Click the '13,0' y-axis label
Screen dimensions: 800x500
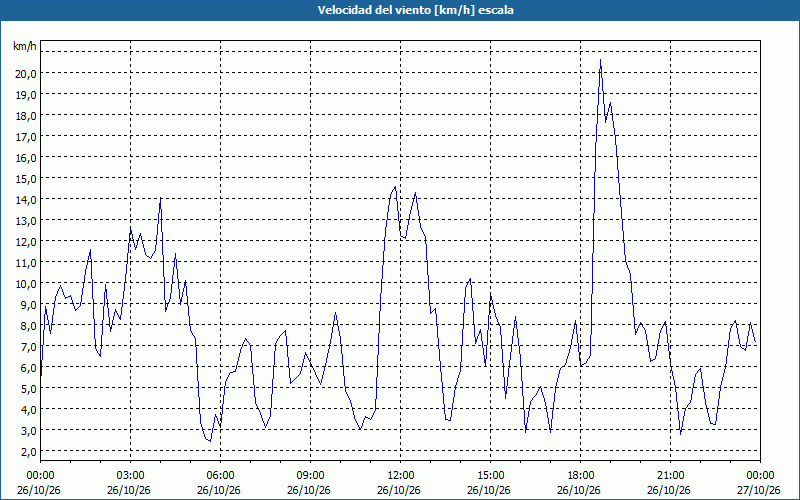tap(26, 220)
